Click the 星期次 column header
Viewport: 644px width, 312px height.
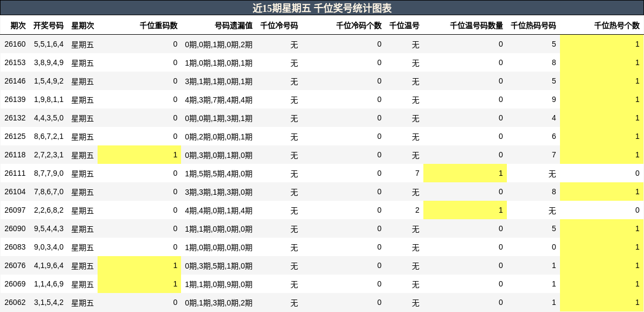(x=82, y=26)
